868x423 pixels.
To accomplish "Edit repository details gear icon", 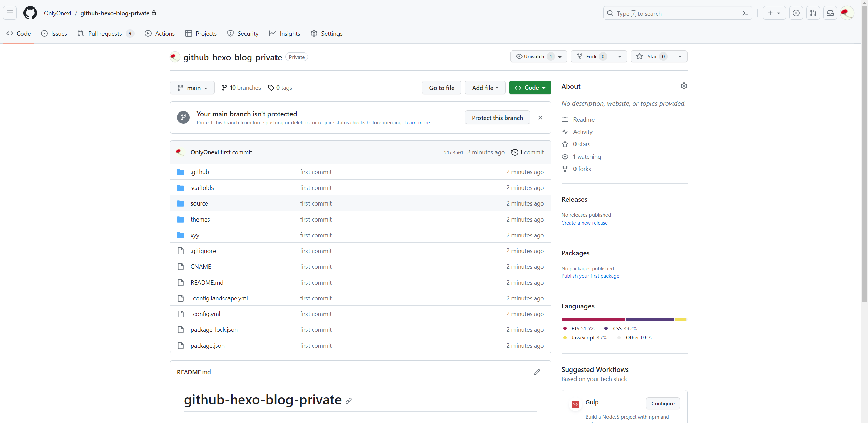I will point(684,86).
